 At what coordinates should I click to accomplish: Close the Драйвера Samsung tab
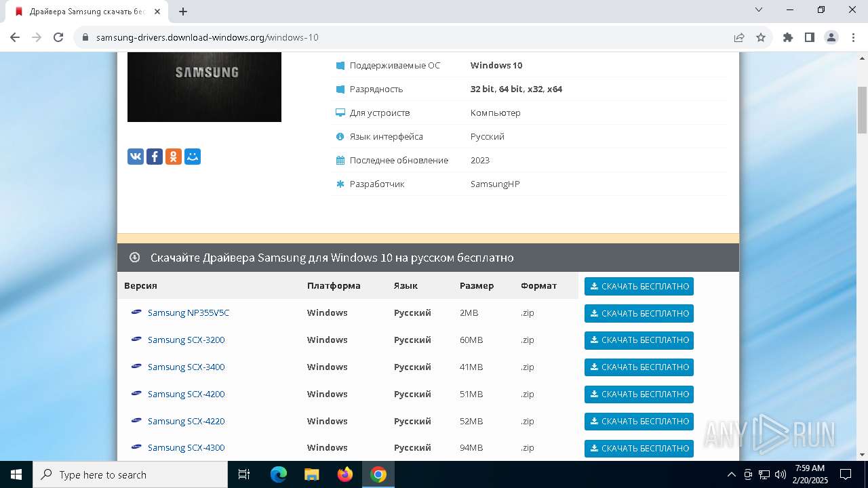click(x=157, y=12)
